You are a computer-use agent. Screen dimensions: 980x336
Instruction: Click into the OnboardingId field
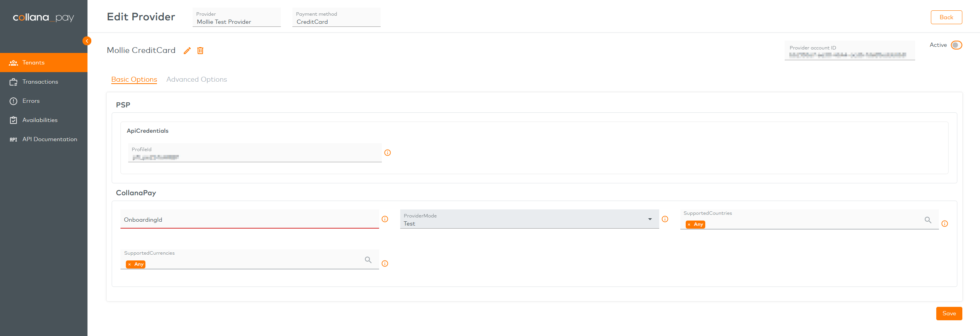click(x=250, y=219)
